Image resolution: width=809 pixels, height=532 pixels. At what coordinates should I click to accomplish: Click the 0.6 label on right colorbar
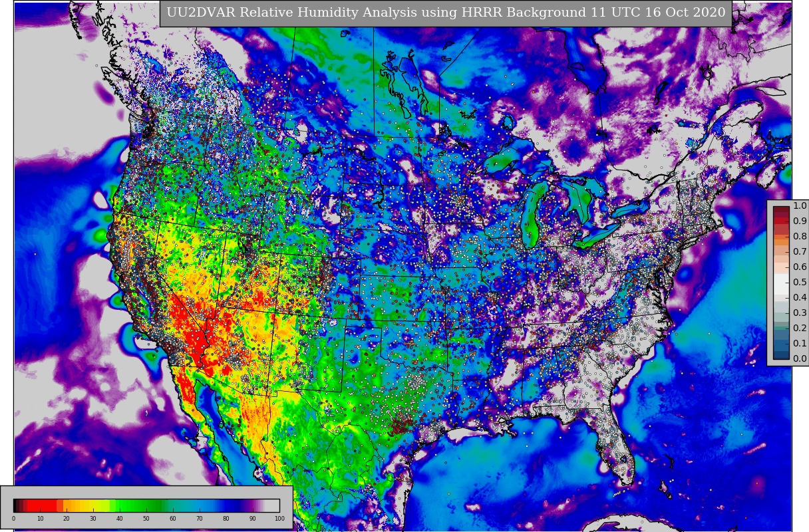tap(799, 267)
